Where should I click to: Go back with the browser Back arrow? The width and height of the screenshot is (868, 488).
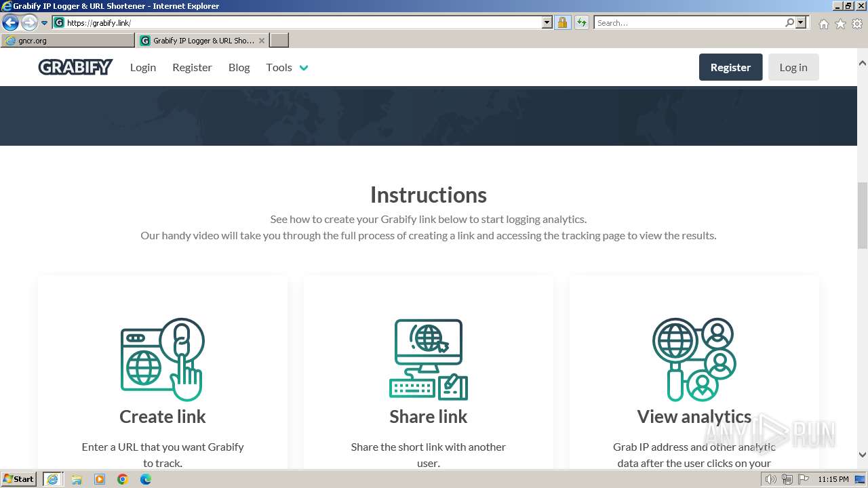[x=10, y=23]
